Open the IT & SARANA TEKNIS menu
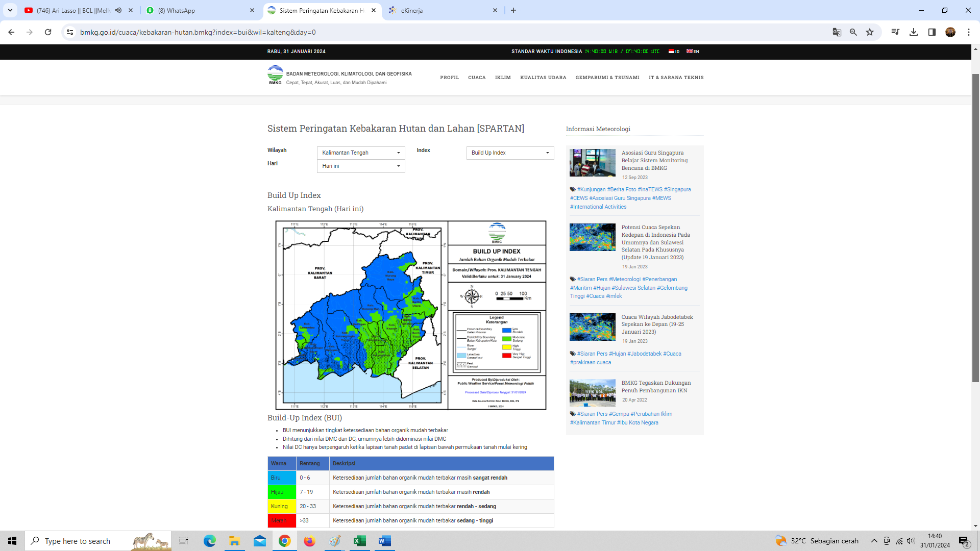This screenshot has width=980, height=551. pos(676,78)
